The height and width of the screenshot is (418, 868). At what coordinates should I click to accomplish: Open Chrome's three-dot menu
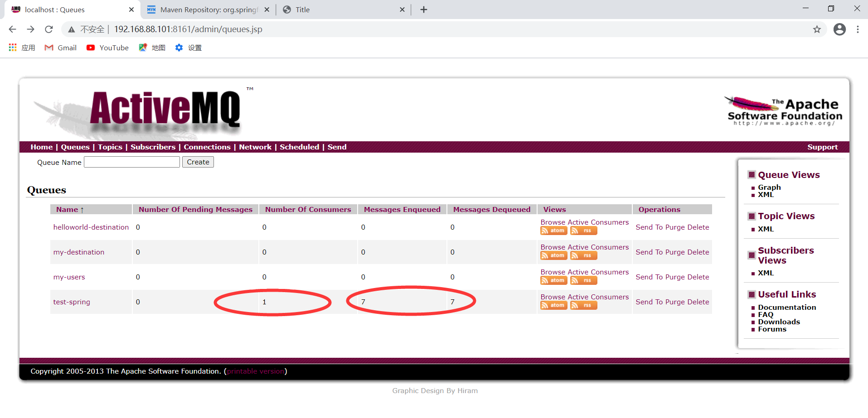click(858, 29)
